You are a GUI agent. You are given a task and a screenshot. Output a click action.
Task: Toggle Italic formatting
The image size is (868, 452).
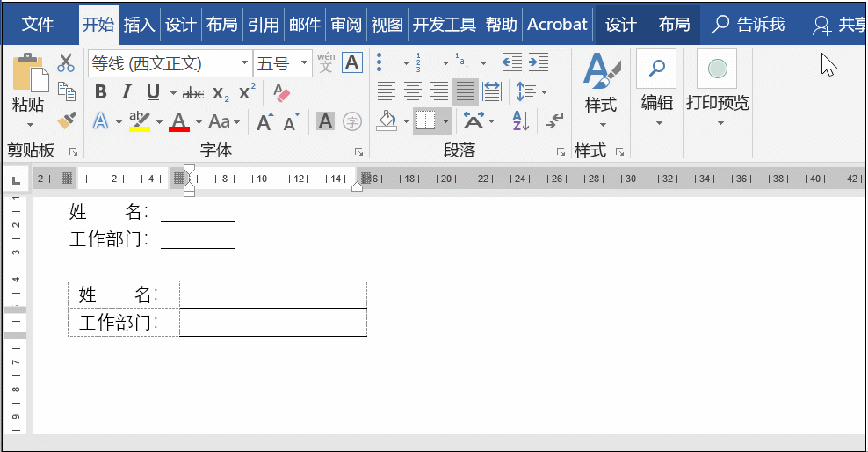click(127, 93)
